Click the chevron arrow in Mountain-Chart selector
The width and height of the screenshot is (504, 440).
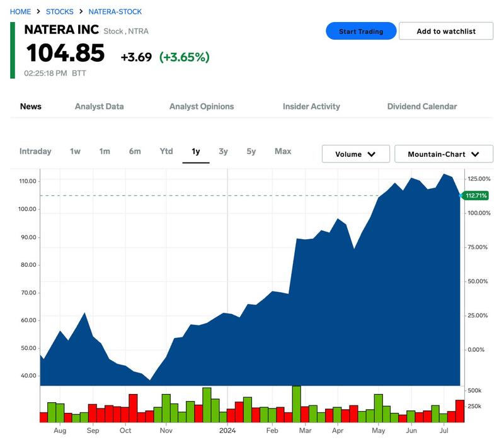[x=475, y=154]
